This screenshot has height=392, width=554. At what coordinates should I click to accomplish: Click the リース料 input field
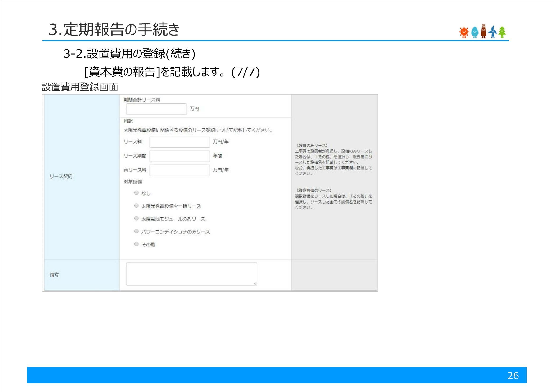tap(180, 142)
